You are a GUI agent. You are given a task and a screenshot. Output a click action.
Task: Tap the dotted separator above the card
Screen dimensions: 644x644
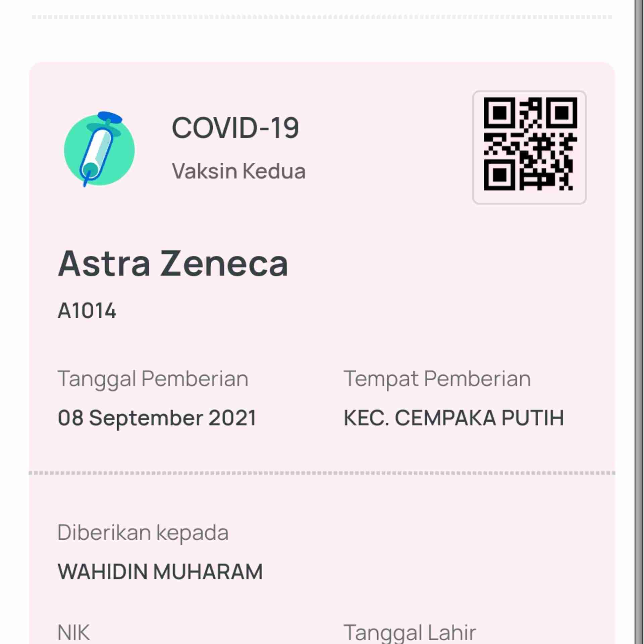[322, 17]
